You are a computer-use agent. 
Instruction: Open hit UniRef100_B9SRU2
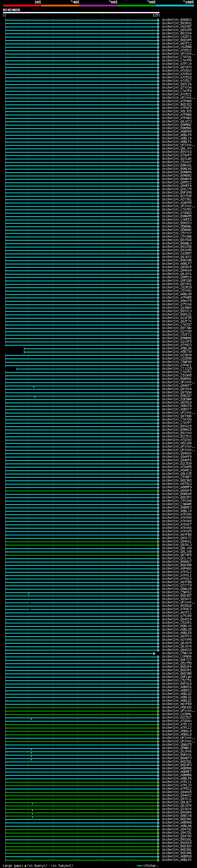pos(177,23)
